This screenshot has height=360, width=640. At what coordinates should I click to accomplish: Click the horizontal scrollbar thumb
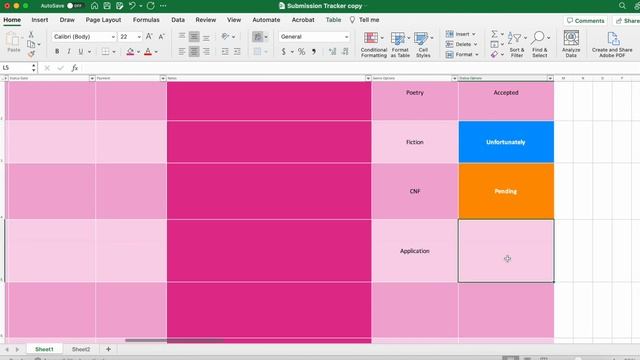click(174, 340)
